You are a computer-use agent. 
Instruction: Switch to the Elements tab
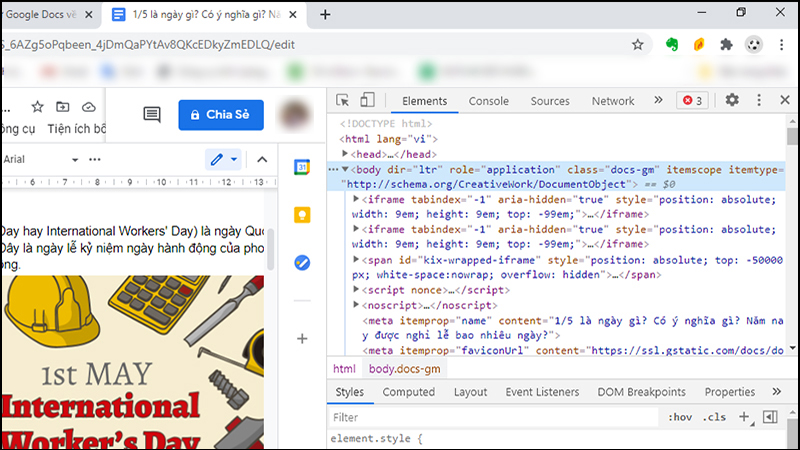coord(424,101)
